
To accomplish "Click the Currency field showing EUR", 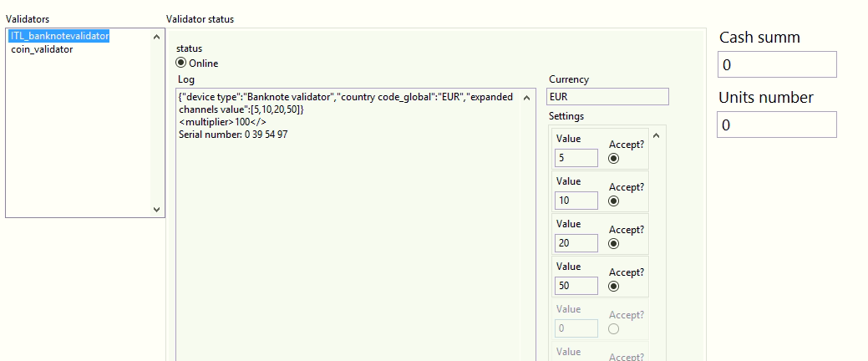I will point(608,97).
